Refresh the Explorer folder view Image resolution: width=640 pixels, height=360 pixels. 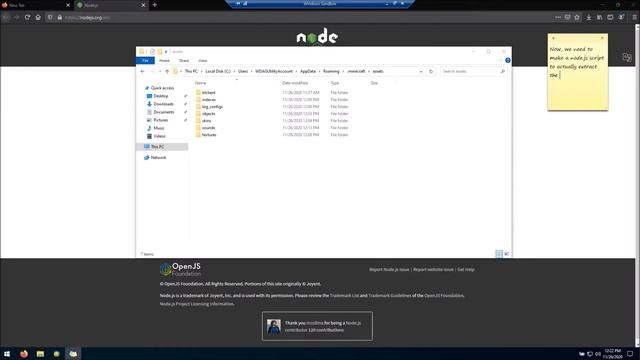coord(431,71)
